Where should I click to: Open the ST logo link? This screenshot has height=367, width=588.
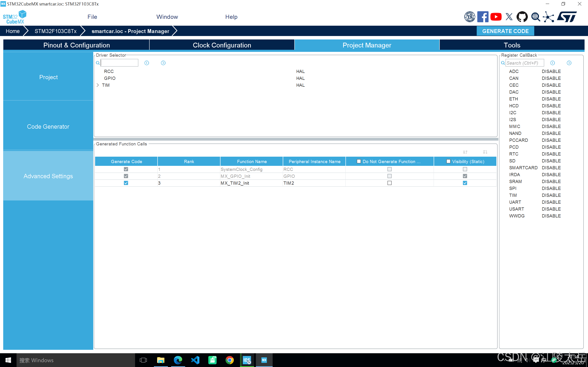(x=567, y=17)
